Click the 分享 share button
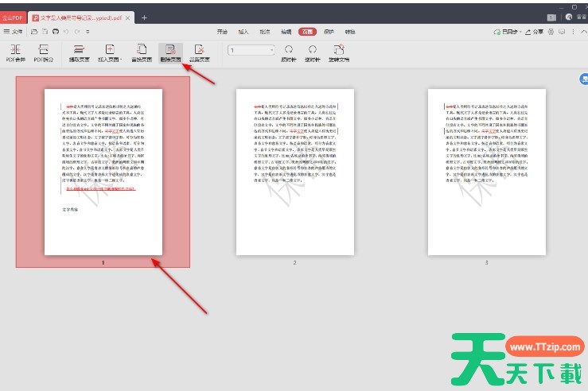Viewport: 588px width, 391px height. tap(537, 32)
